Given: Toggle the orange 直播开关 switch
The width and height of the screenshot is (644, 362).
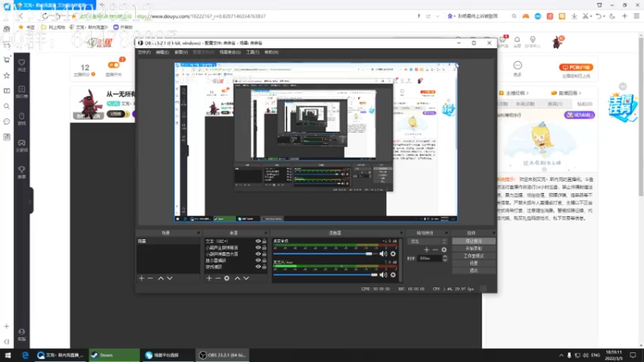Looking at the screenshot, I should click(x=114, y=65).
